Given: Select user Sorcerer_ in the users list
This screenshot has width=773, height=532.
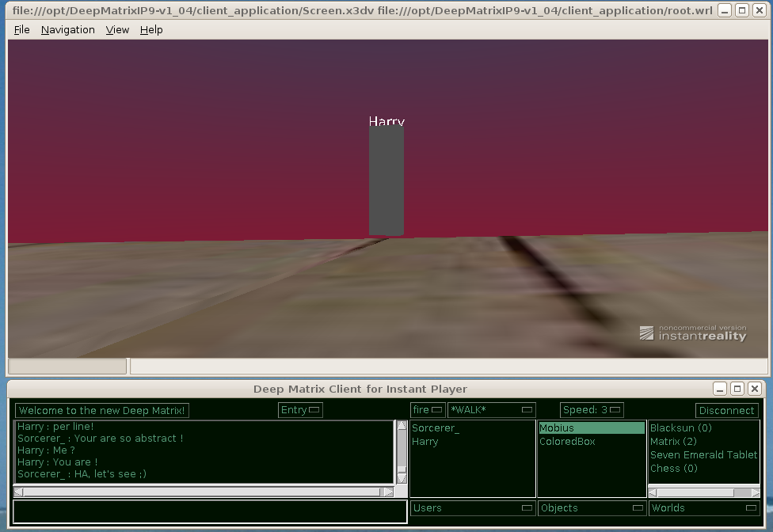Looking at the screenshot, I should click(436, 428).
